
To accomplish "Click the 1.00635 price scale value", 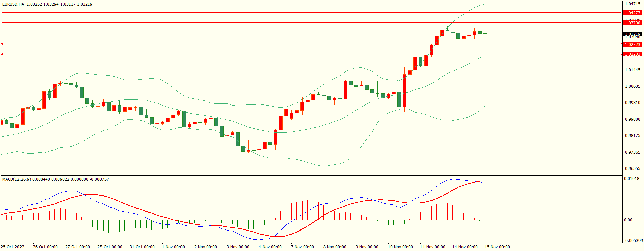I will pos(632,86).
